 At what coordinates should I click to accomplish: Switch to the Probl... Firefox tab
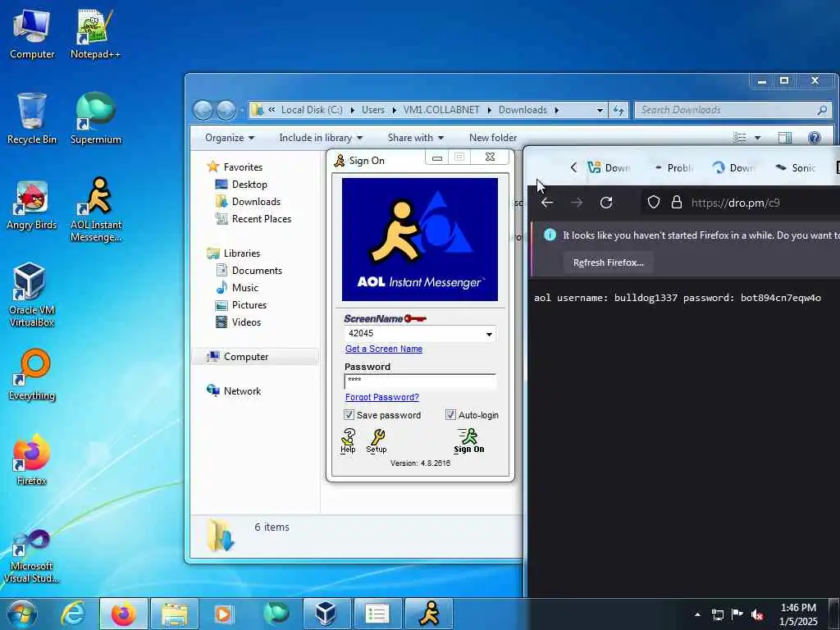[x=674, y=167]
